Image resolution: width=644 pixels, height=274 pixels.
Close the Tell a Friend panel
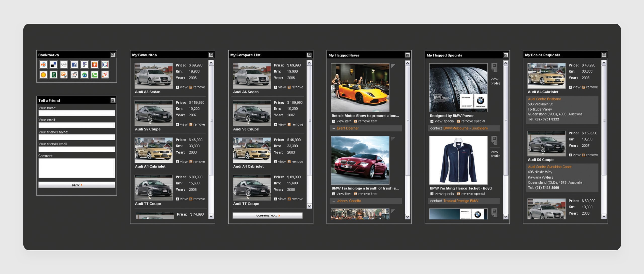113,100
